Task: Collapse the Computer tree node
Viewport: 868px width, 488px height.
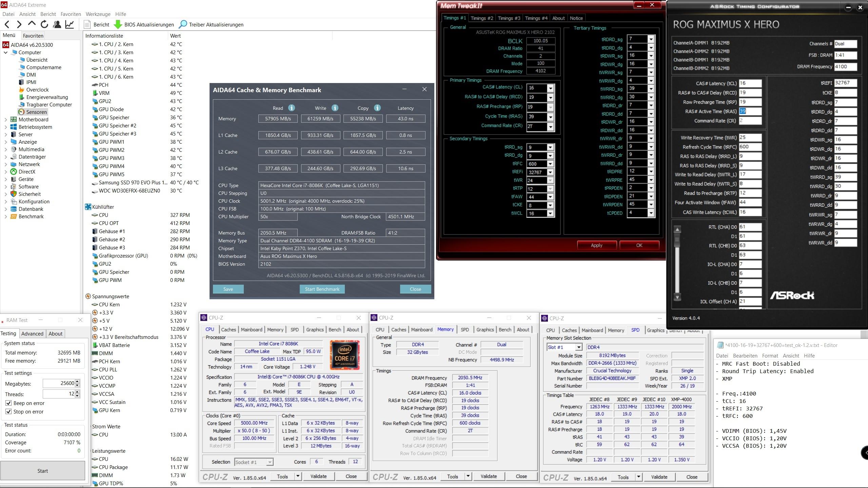Action: tap(5, 53)
